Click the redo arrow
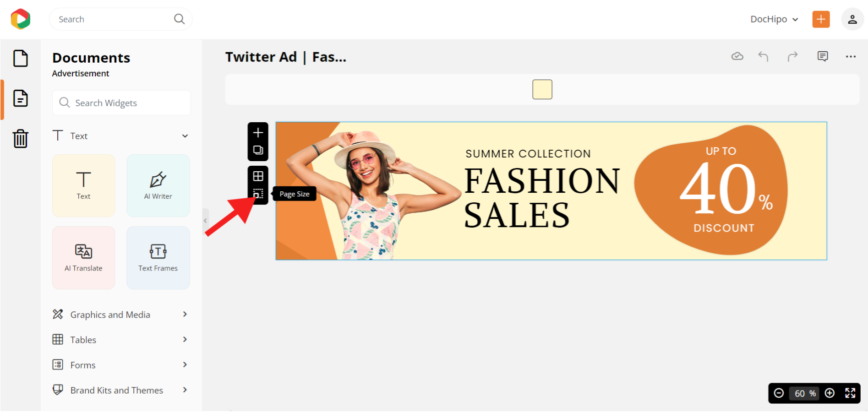 [793, 56]
